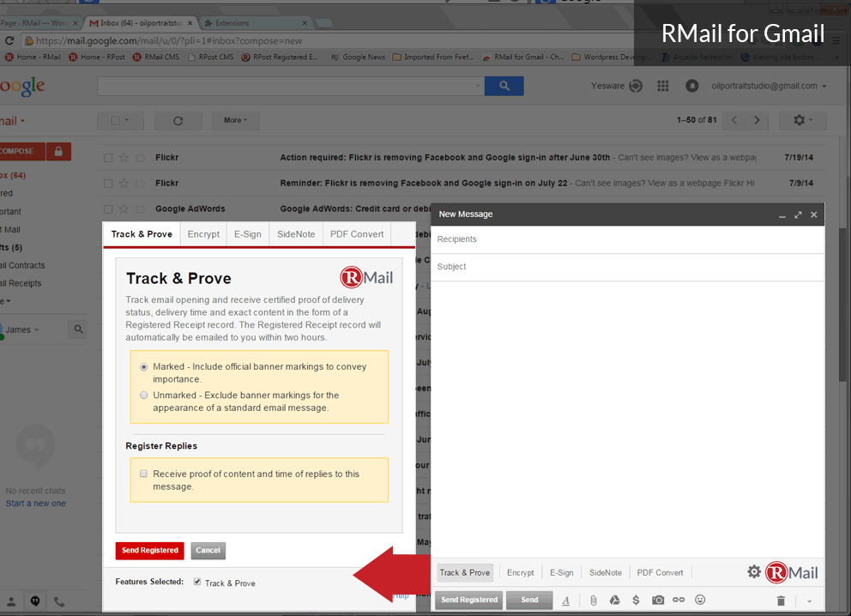Enable the Register Replies checkbox
The image size is (851, 616).
pyautogui.click(x=144, y=474)
